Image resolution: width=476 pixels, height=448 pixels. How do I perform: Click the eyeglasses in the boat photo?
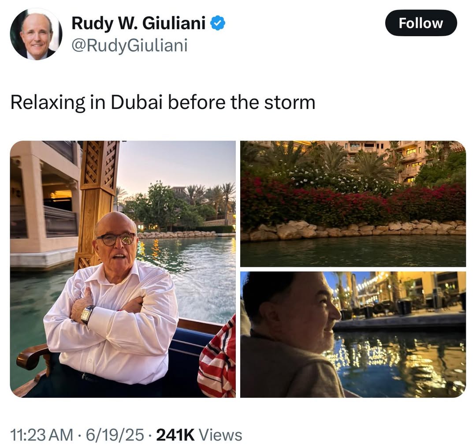click(x=116, y=239)
